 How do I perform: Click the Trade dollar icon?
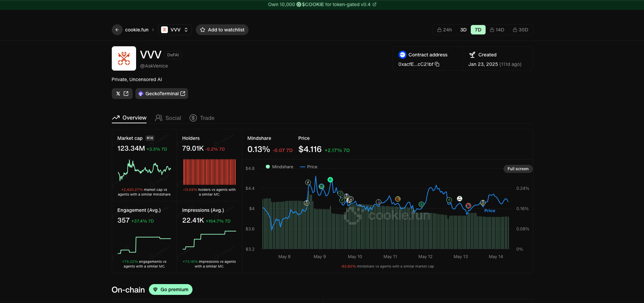pos(193,118)
